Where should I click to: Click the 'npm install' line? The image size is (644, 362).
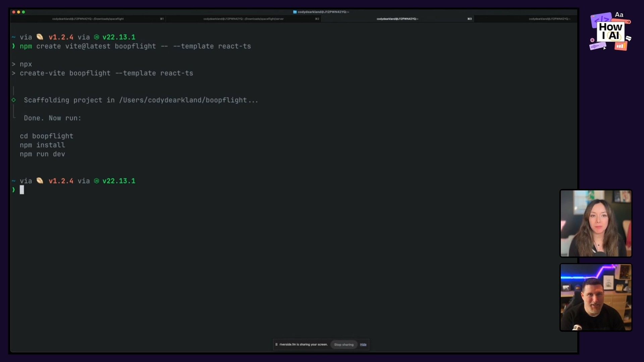tap(42, 145)
